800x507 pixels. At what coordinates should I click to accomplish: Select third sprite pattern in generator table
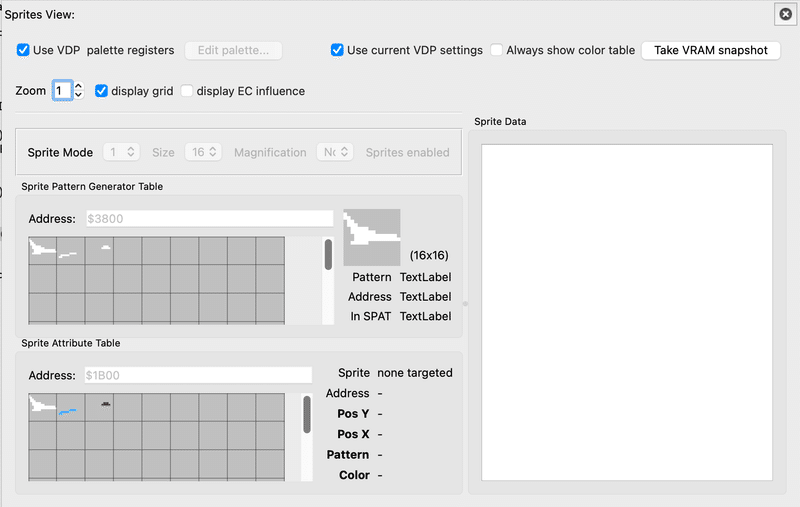click(x=99, y=250)
